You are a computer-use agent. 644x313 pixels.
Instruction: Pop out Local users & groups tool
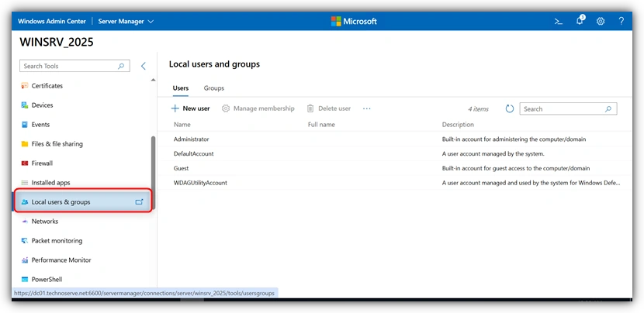[139, 202]
